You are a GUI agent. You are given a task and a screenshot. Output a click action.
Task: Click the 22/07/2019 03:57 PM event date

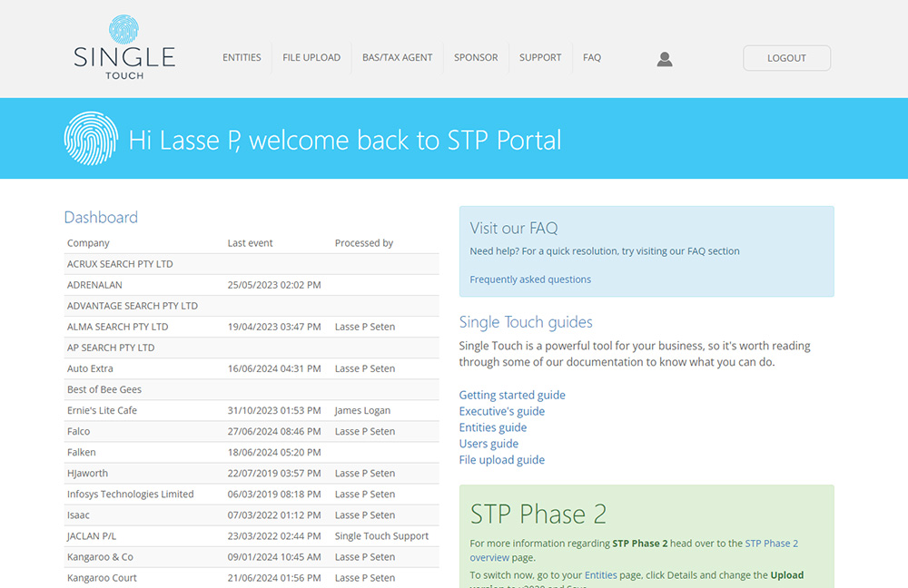(274, 474)
